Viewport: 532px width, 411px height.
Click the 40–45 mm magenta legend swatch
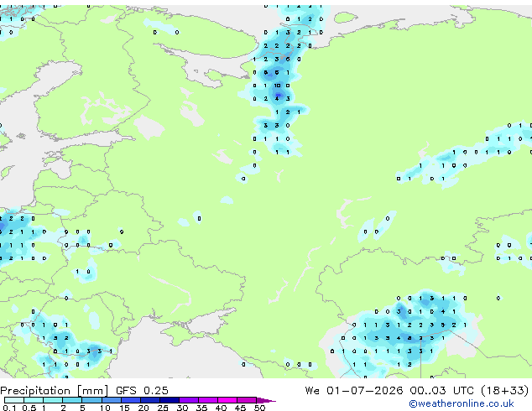tap(227, 400)
